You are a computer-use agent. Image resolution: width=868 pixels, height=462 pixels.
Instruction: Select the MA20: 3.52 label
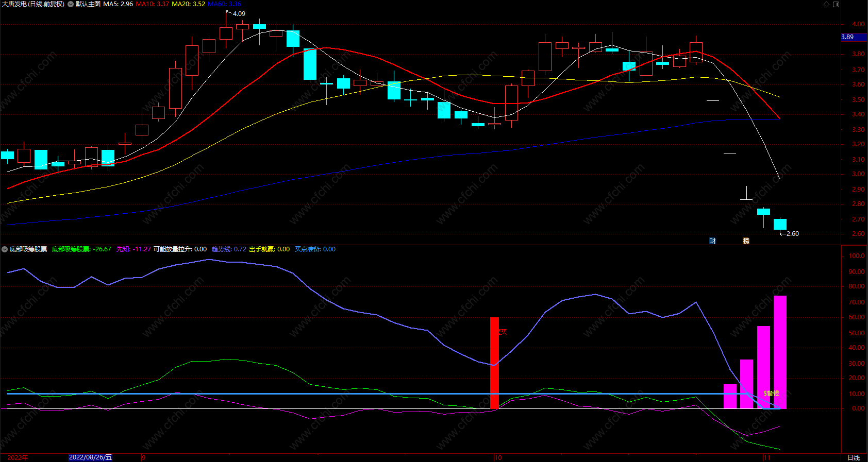tap(188, 4)
